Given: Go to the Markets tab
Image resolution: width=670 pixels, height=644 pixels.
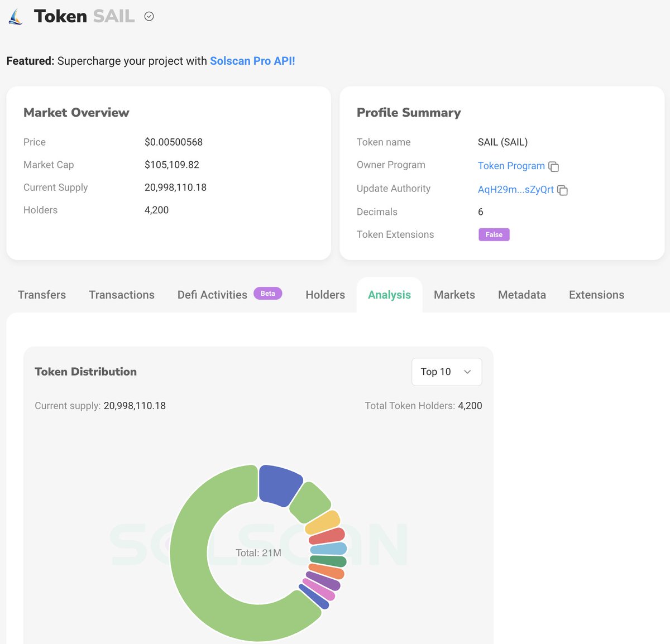Looking at the screenshot, I should coord(454,295).
